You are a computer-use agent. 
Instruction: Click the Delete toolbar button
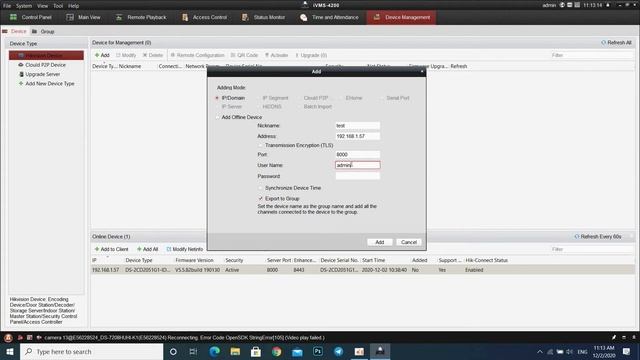[153, 55]
